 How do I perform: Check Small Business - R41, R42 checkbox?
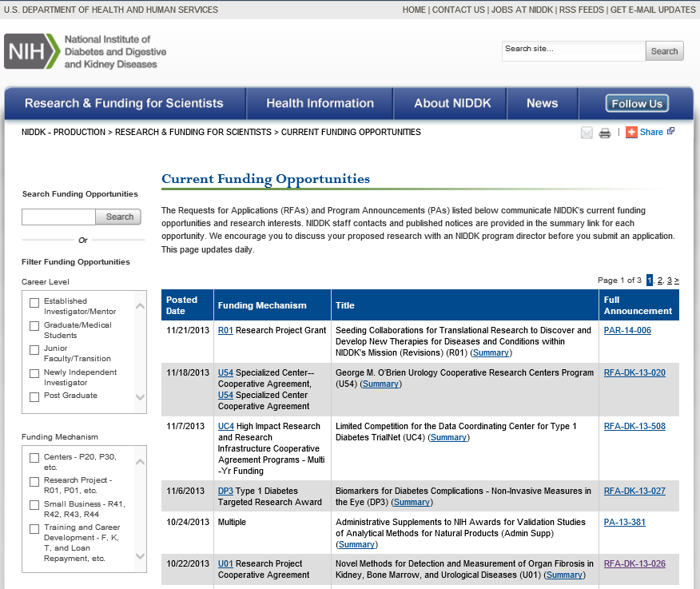point(34,505)
